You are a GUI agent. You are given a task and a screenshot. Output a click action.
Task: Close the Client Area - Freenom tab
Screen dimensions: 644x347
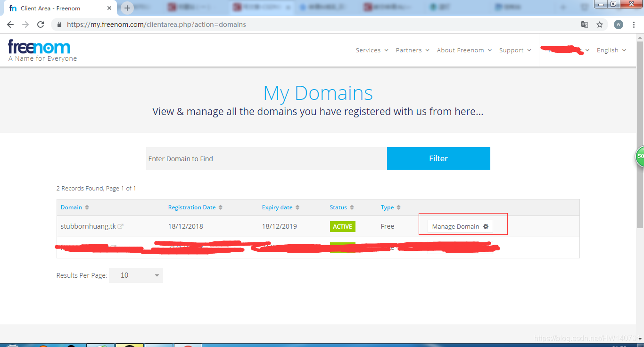click(109, 8)
